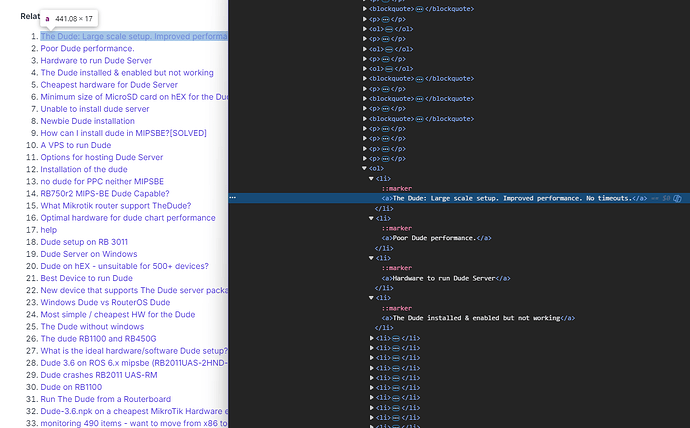The height and width of the screenshot is (428, 690).
Task: Click the highlighted first related topic link
Action: (x=134, y=37)
